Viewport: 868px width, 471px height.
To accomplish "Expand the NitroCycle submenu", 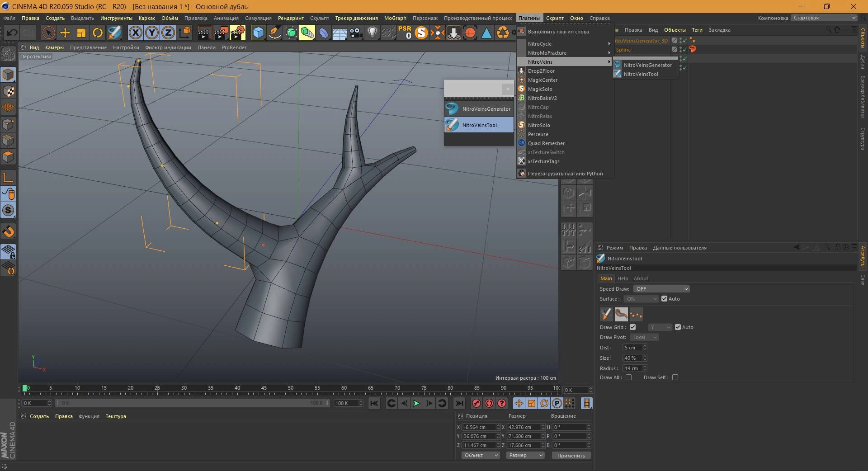I will (565, 44).
